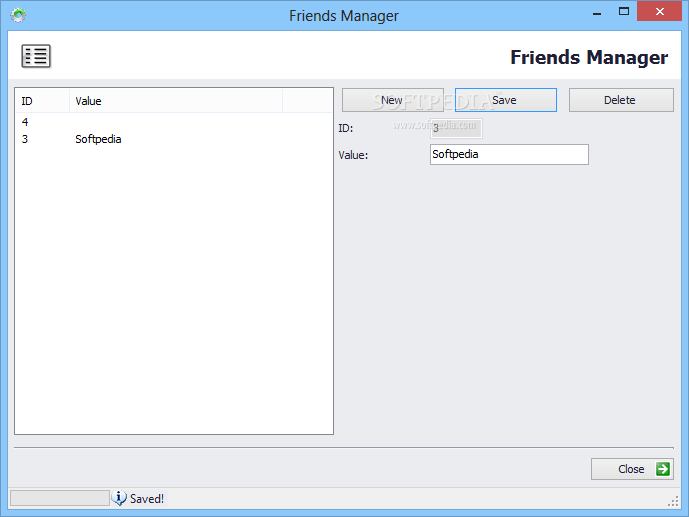
Task: Click the window resize grip in the corner
Action: click(x=673, y=501)
